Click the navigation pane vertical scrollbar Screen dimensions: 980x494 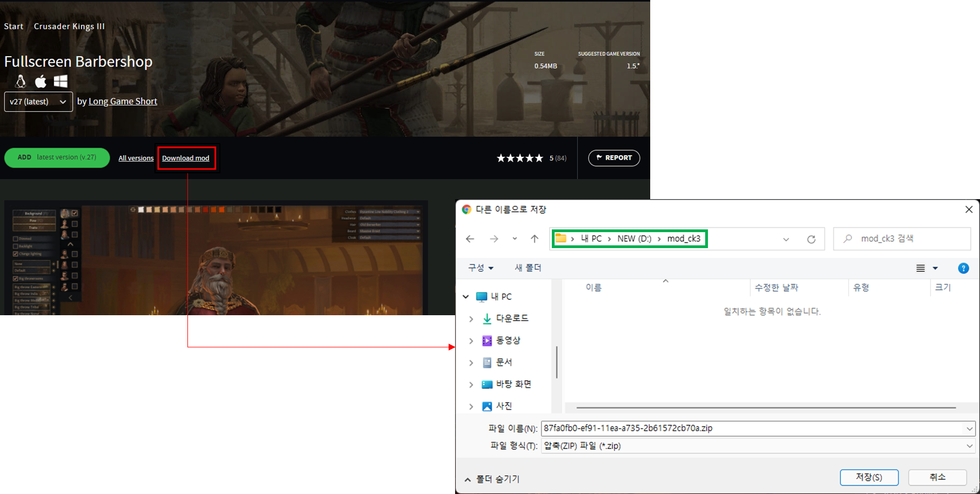click(557, 362)
